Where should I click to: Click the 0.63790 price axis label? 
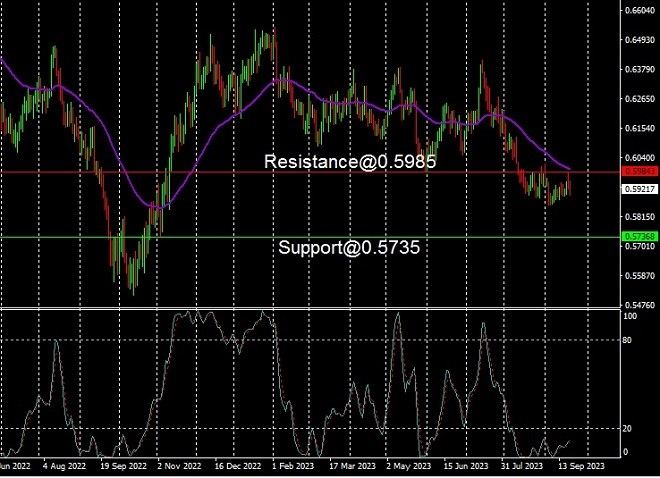pos(640,69)
